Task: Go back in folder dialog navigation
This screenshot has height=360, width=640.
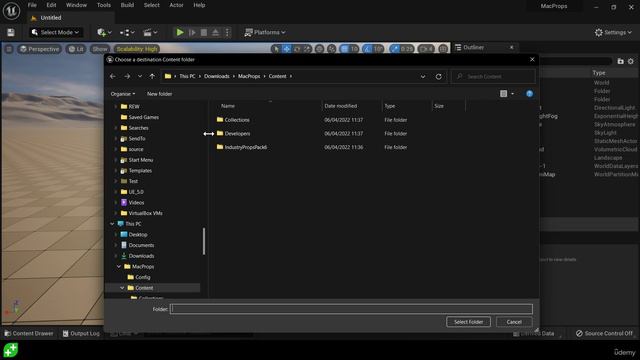Action: tap(113, 76)
